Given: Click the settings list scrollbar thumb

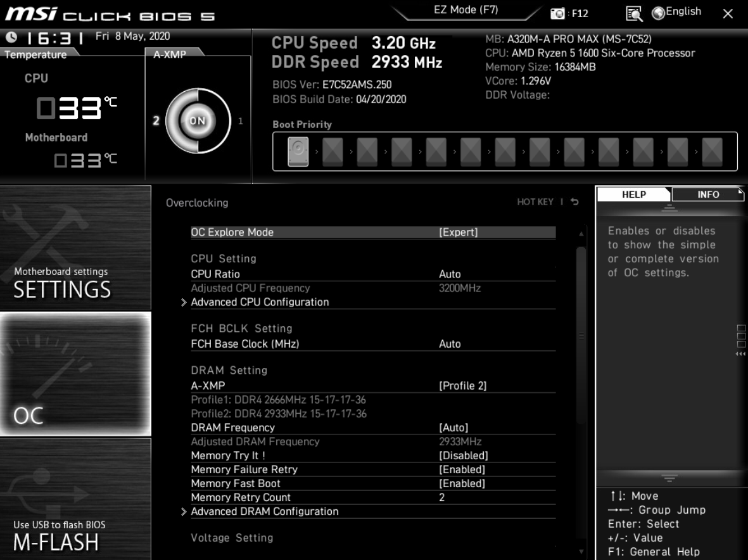Looking at the screenshot, I should tap(581, 335).
